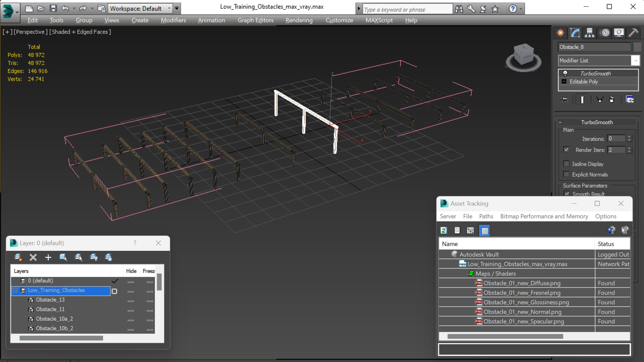Open the Modifier List dropdown
This screenshot has width=644, height=362.
click(635, 61)
